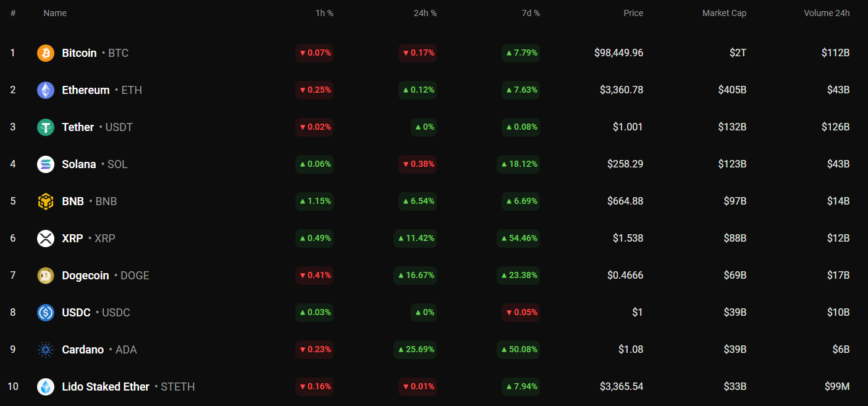868x406 pixels.
Task: Sort by the 7d % column header
Action: (531, 13)
